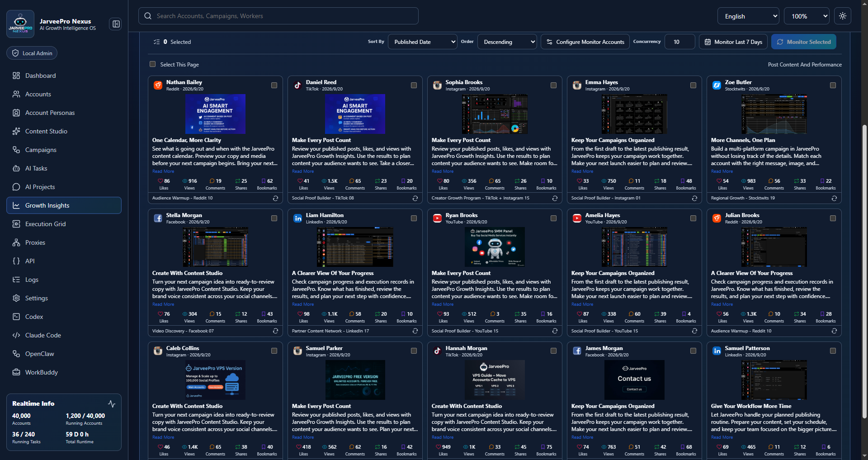Navigate to Campaigns
868x460 pixels.
64,150
